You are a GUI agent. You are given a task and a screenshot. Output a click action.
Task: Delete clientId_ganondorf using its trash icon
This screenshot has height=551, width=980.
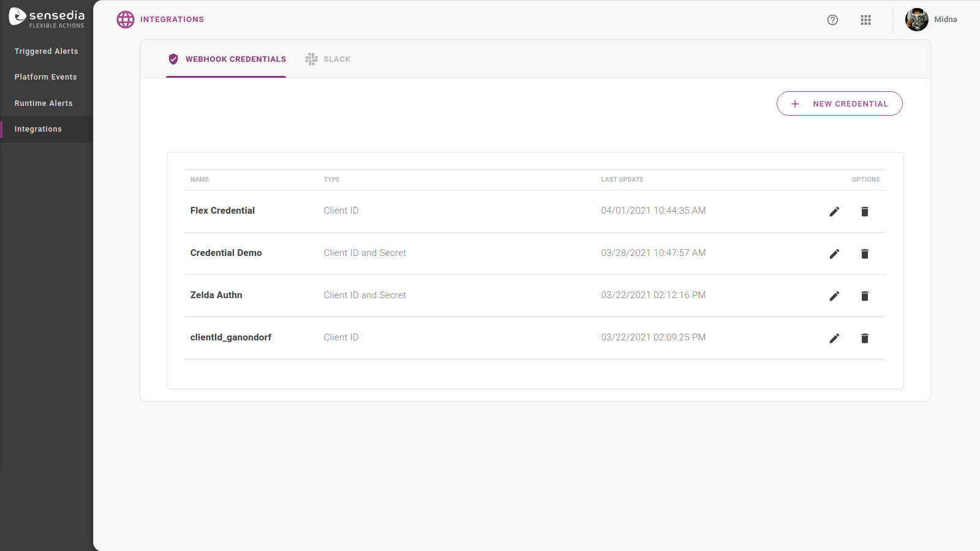pyautogui.click(x=864, y=338)
